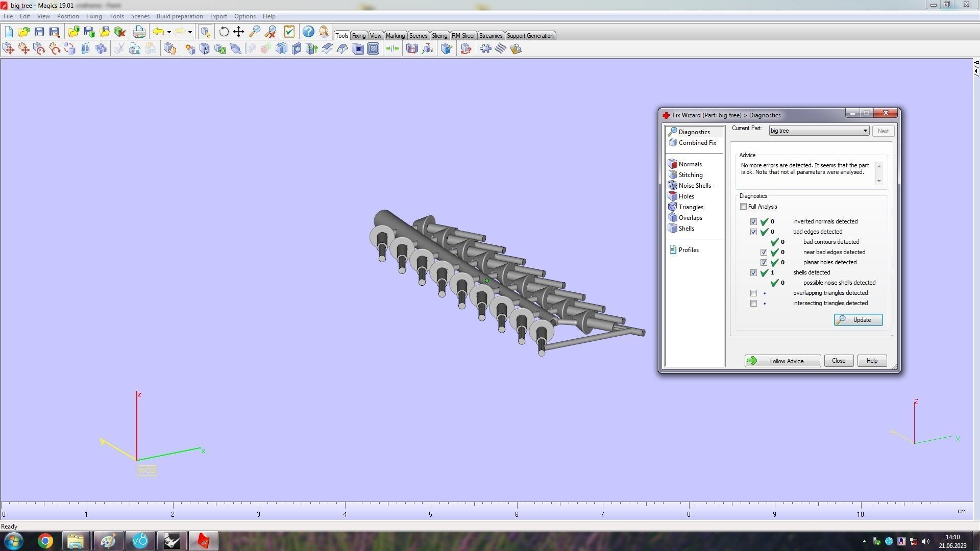This screenshot has height=551, width=980.
Task: Enable overlapping triangles detection checkbox
Action: (x=753, y=293)
